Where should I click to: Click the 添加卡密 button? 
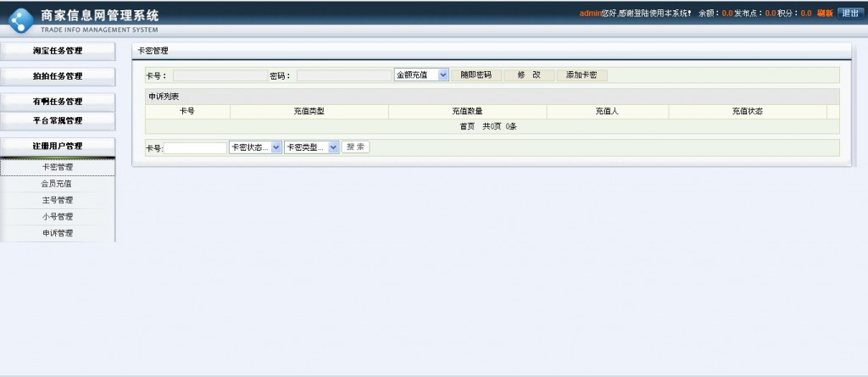coord(581,75)
